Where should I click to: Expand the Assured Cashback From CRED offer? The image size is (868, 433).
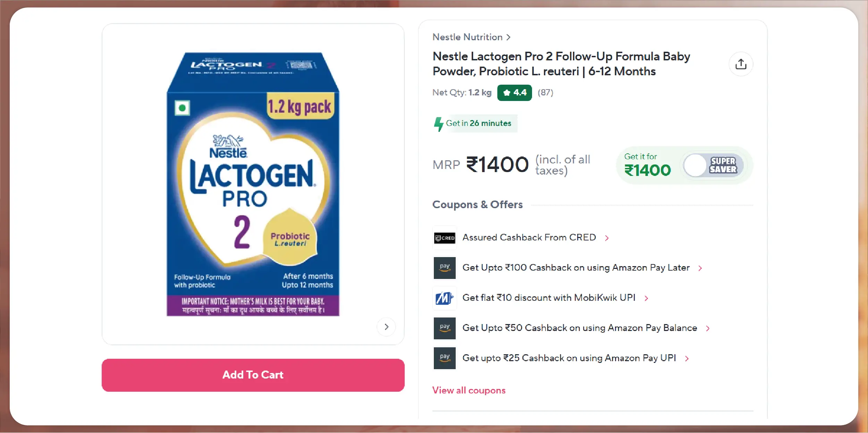pos(536,238)
